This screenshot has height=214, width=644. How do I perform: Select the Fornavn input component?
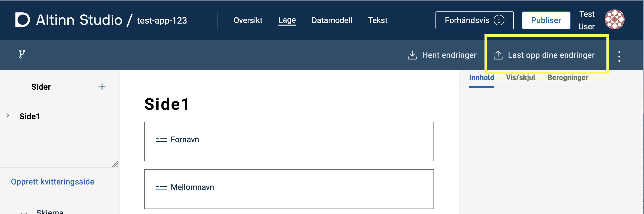[289, 141]
